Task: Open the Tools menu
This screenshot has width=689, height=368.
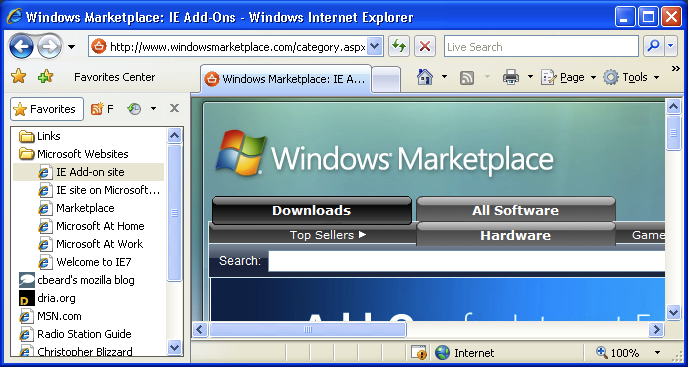Action: pos(631,77)
